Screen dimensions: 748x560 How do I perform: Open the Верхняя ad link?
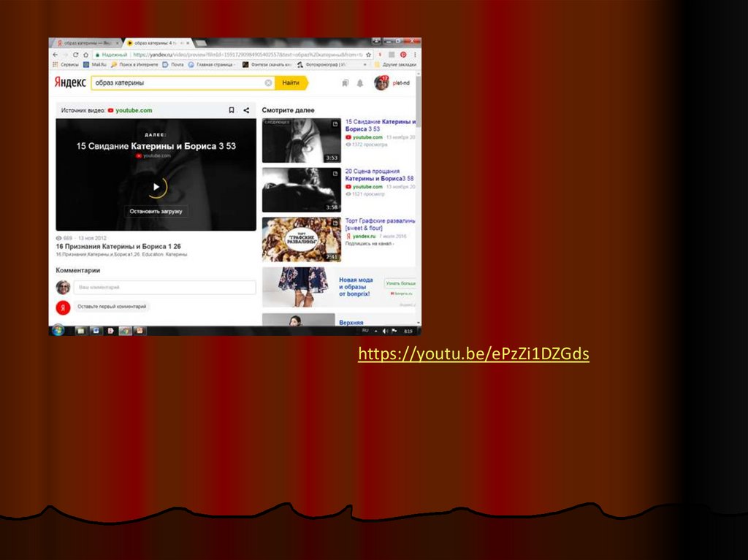(351, 323)
